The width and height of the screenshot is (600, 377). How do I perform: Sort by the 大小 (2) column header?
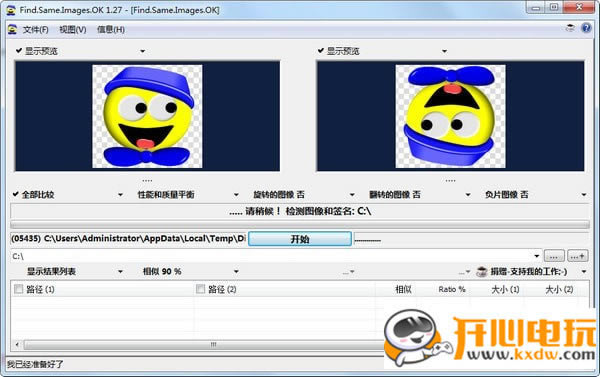coord(559,289)
